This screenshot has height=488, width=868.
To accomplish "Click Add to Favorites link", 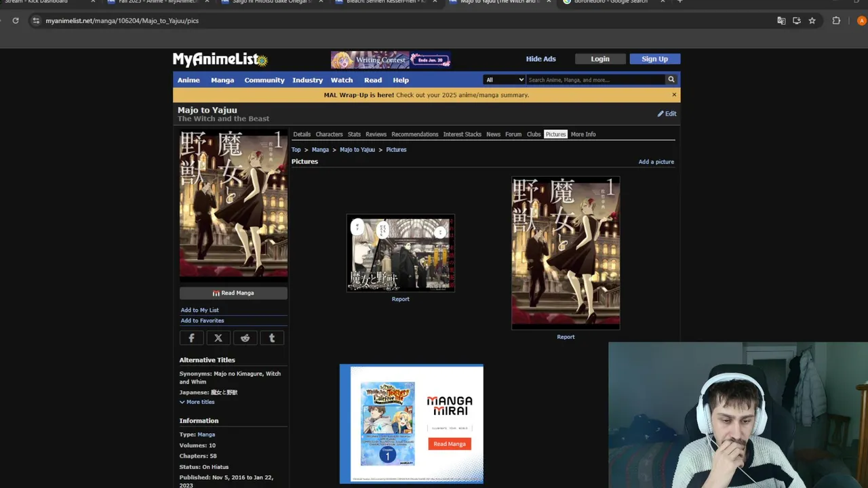I will coord(202,321).
